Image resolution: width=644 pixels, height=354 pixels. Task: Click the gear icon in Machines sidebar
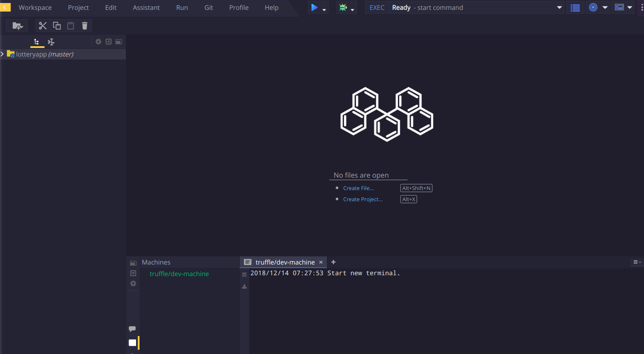(133, 283)
